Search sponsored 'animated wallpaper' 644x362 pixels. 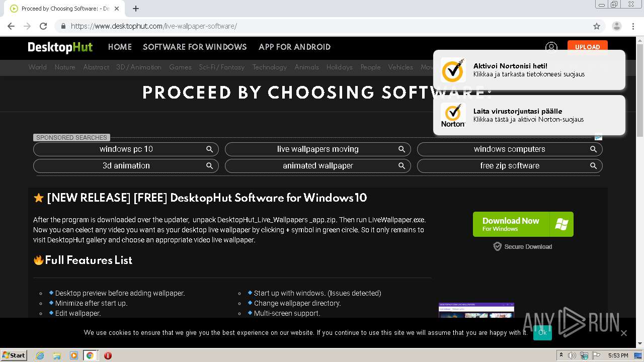318,166
